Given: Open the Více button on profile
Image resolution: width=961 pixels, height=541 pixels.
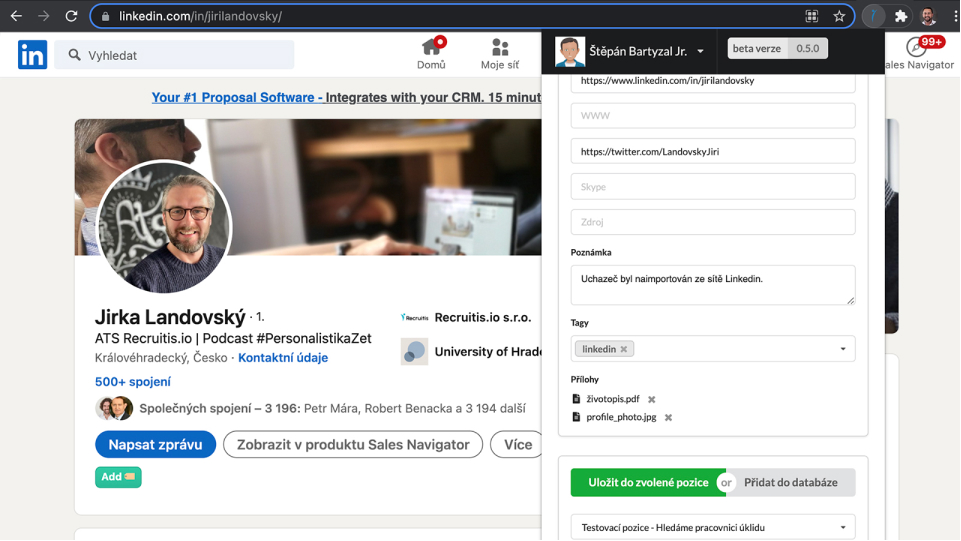Looking at the screenshot, I should click(x=518, y=445).
